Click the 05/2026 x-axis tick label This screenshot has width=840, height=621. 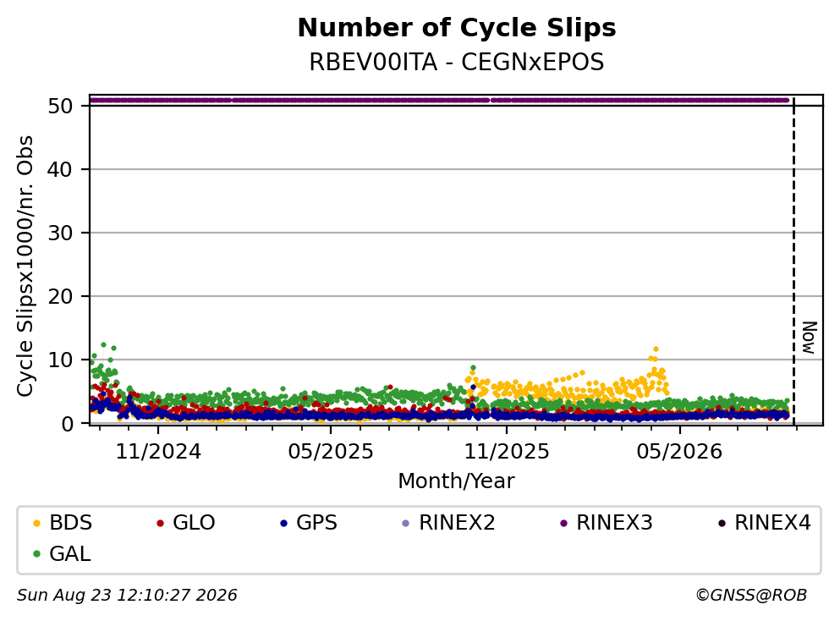[x=679, y=452]
